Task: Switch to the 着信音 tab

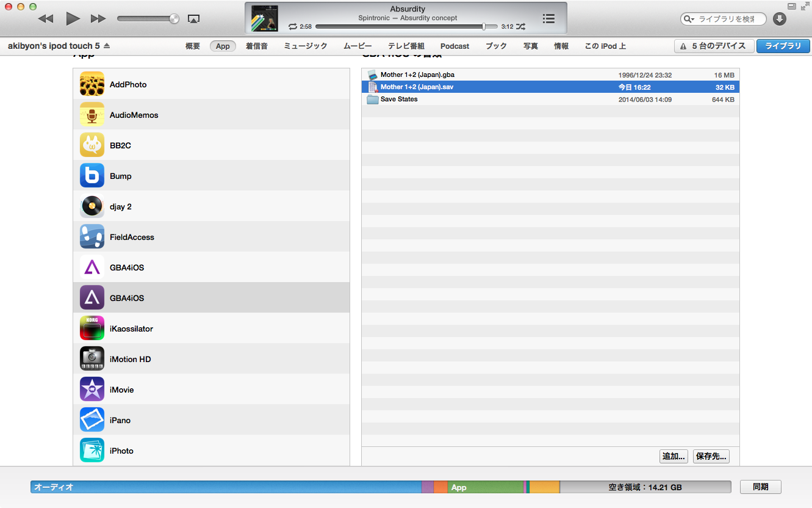Action: (257, 46)
